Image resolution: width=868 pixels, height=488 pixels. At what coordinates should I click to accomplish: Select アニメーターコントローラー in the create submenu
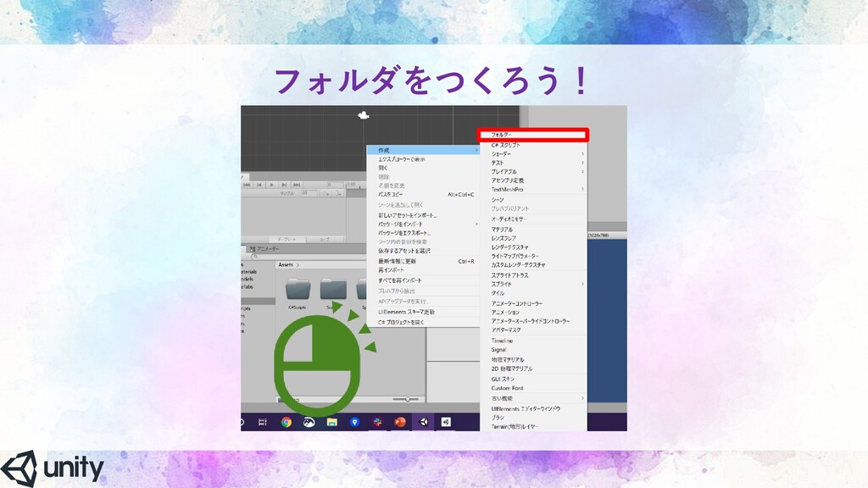pos(533,303)
